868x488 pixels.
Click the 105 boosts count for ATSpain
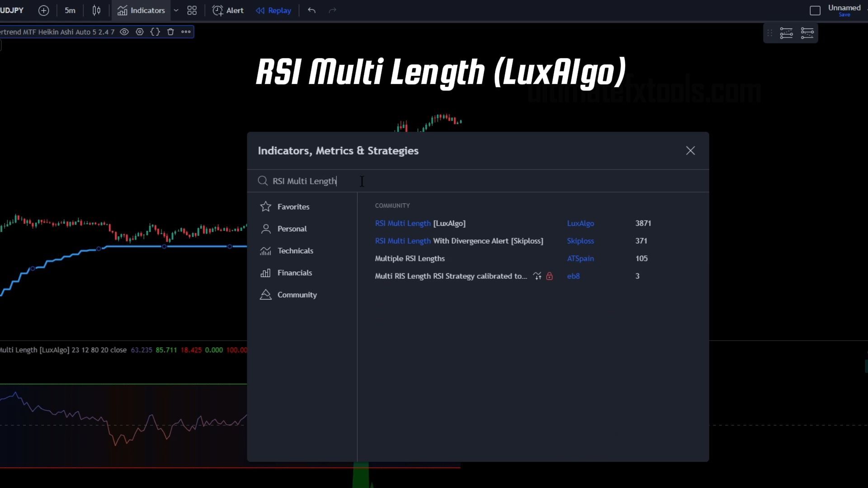pos(641,258)
